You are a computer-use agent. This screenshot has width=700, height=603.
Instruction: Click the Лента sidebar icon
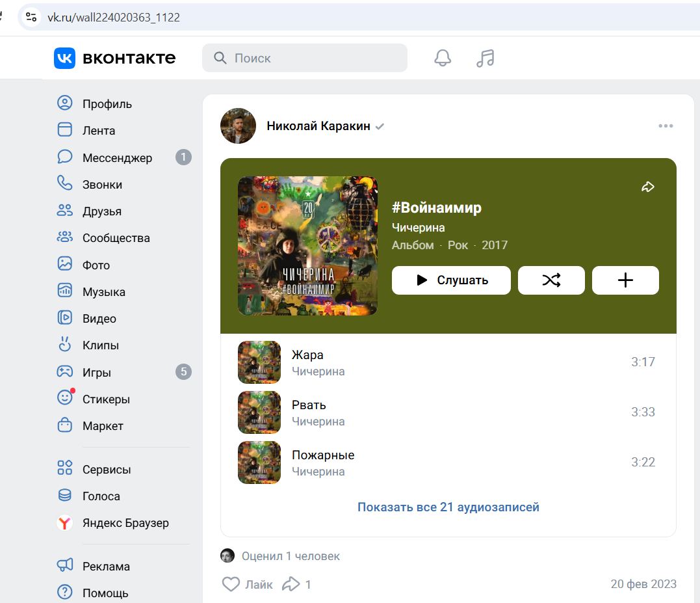[x=65, y=129]
